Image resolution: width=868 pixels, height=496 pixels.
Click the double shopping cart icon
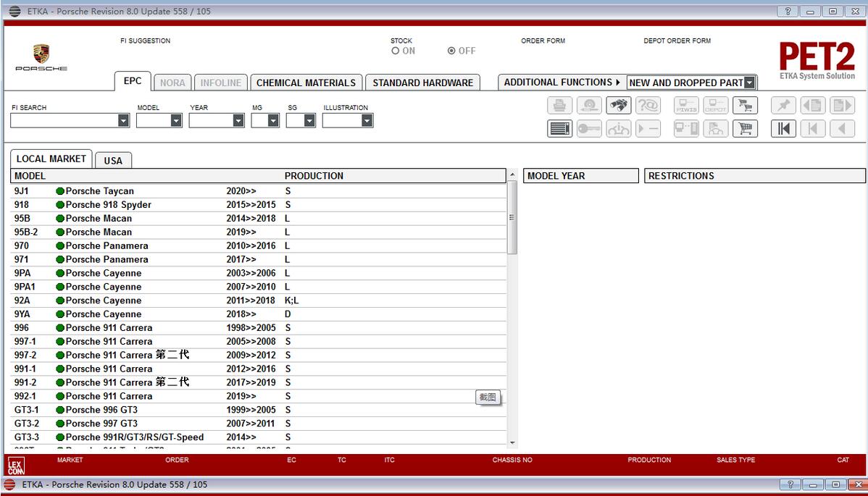745,105
